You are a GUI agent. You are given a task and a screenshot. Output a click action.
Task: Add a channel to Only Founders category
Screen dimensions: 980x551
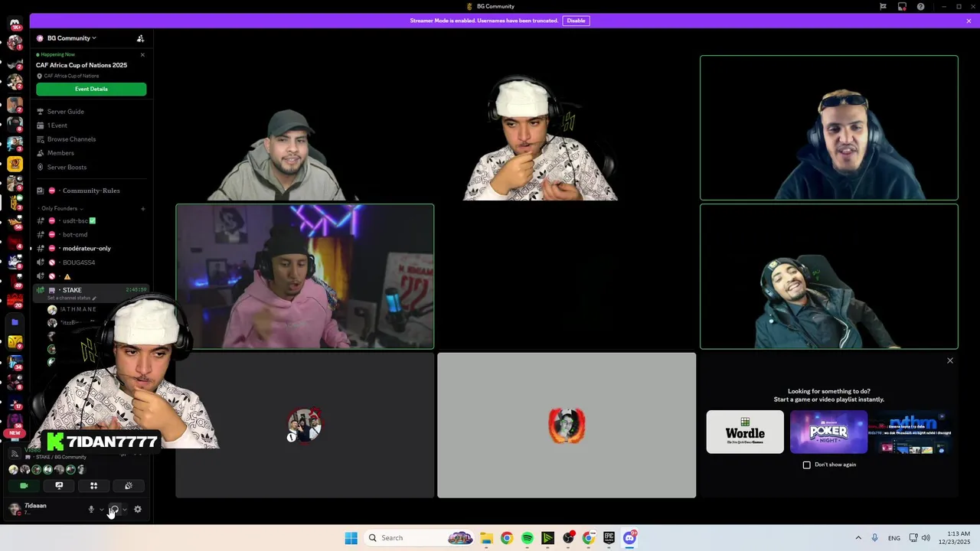coord(142,209)
